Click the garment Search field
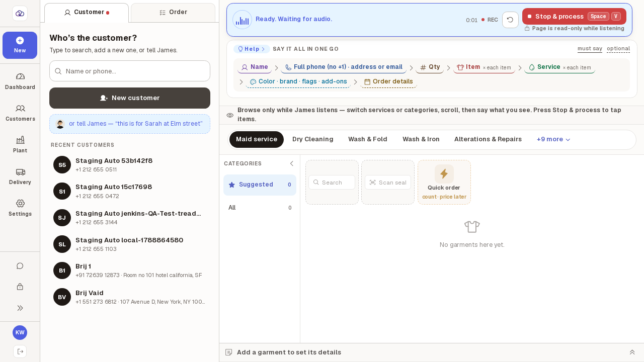644x362 pixels. tap(332, 183)
